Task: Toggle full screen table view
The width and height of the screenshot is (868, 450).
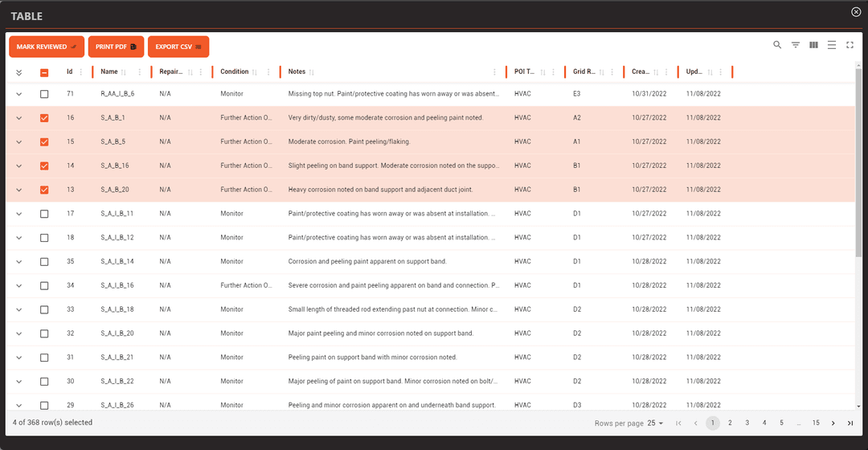Action: click(x=850, y=45)
